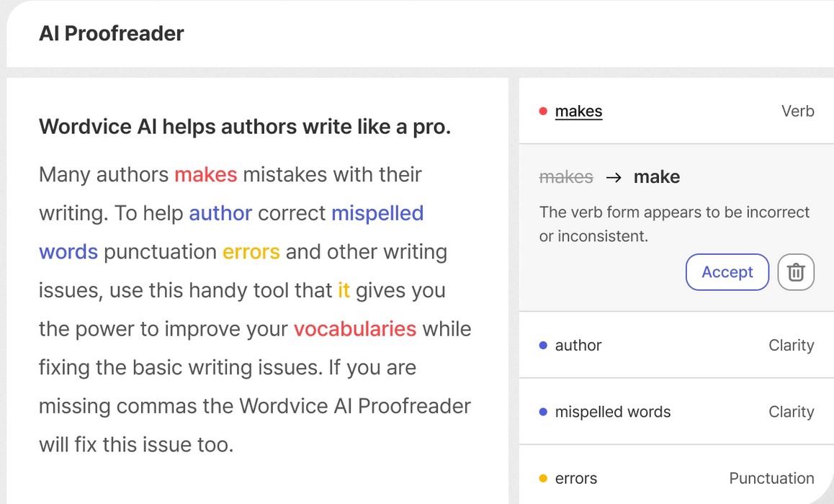Viewport: 834px width, 504px height.
Task: Click the AI Proofreader panel title
Action: (112, 33)
